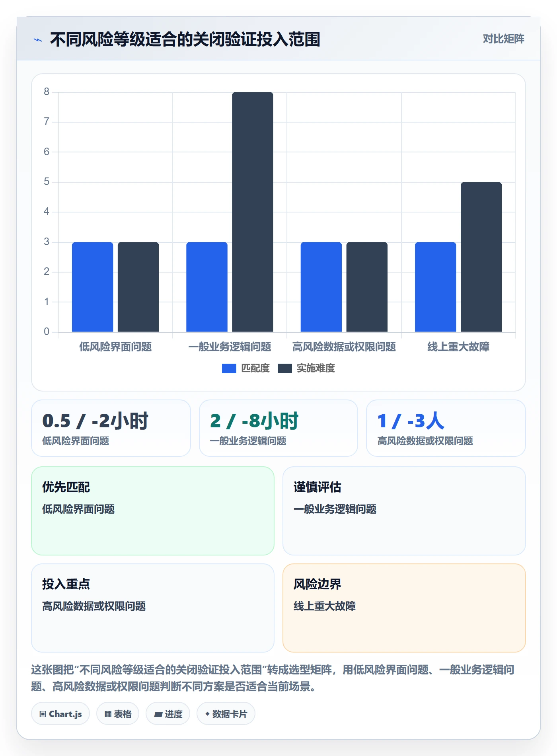Click the tall dark bar for 一般业务逻辑问题

coord(253,212)
